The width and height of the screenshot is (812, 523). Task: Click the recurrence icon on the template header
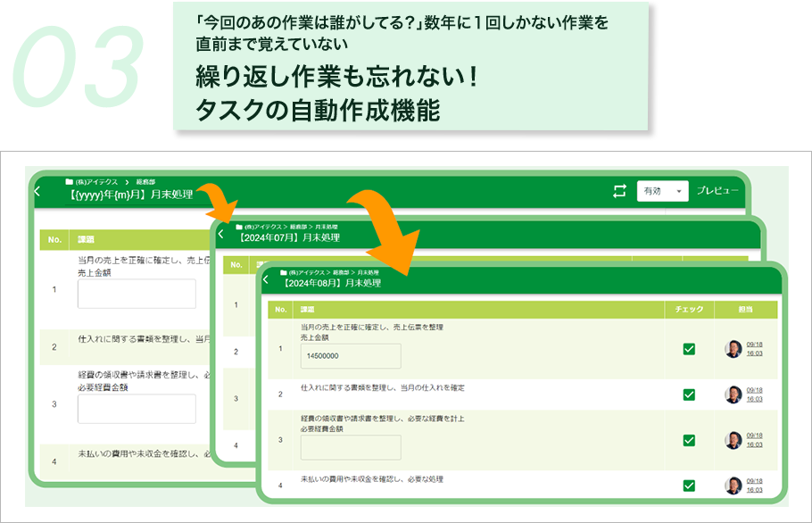(x=621, y=190)
